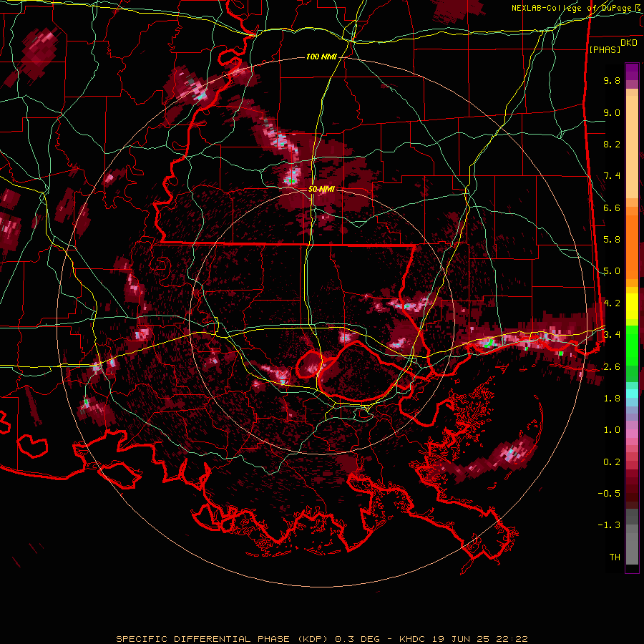Click the DKD label above the legend
Screen dimensions: 644x644
(629, 43)
